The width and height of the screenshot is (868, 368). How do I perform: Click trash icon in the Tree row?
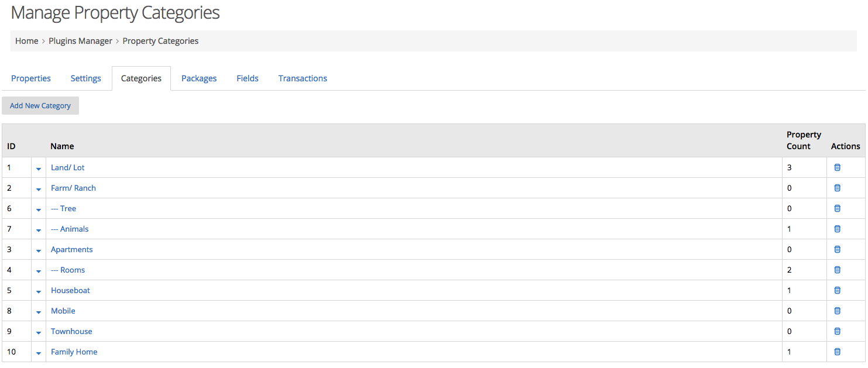(x=837, y=208)
